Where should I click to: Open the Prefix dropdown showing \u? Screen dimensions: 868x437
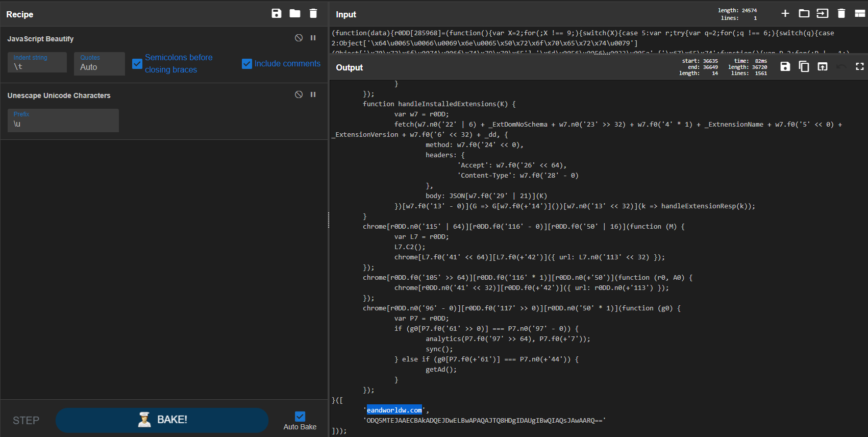point(63,120)
